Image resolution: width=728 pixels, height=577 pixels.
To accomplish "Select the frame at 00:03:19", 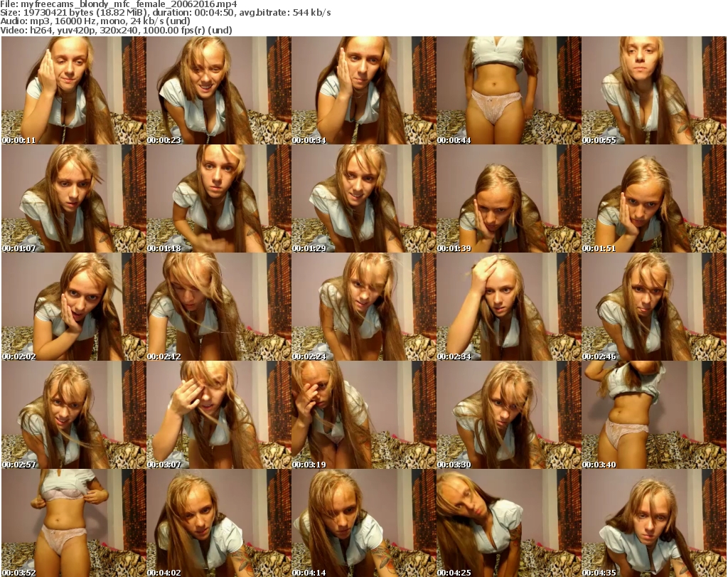I will coord(363,415).
